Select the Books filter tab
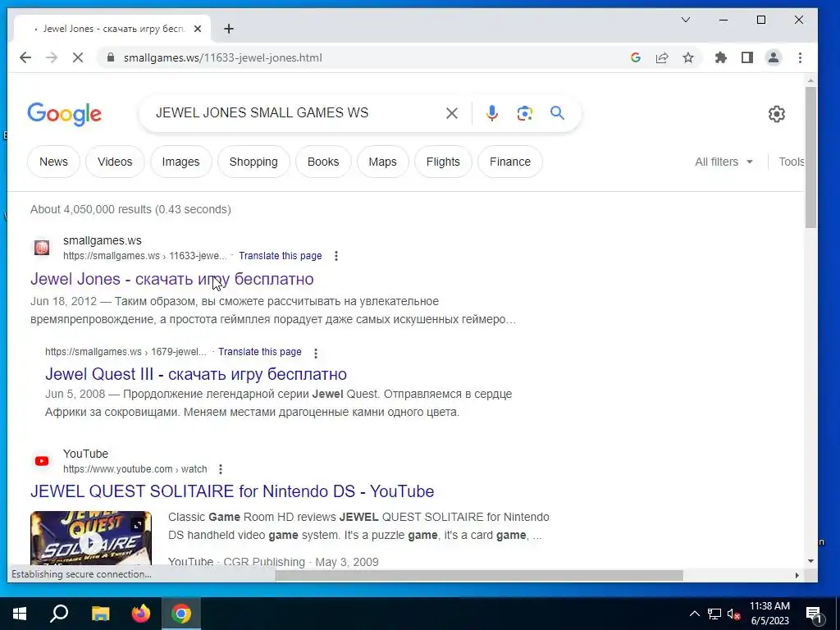This screenshot has height=630, width=840. tap(323, 162)
